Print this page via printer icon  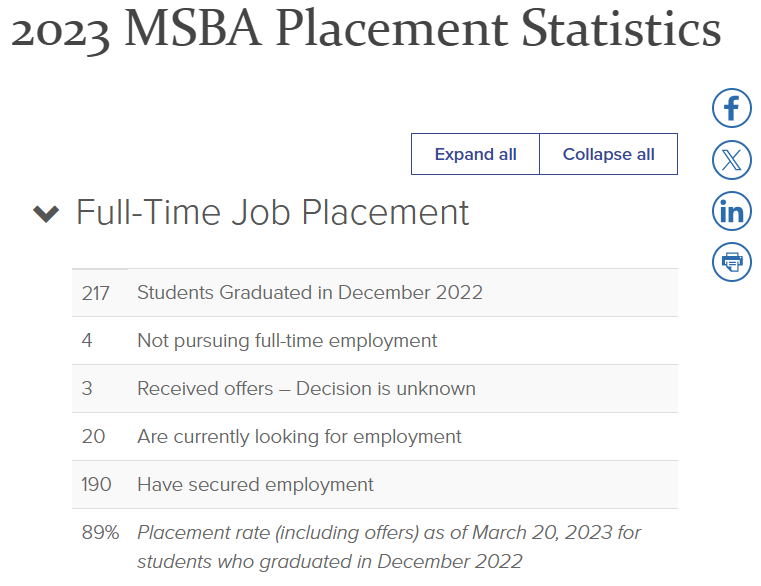(x=731, y=262)
